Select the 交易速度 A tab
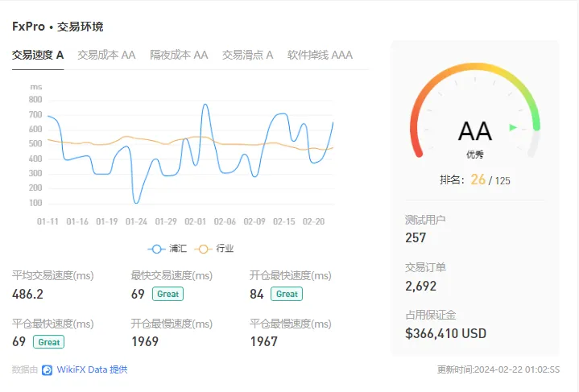The height and width of the screenshot is (392, 579). pos(38,55)
